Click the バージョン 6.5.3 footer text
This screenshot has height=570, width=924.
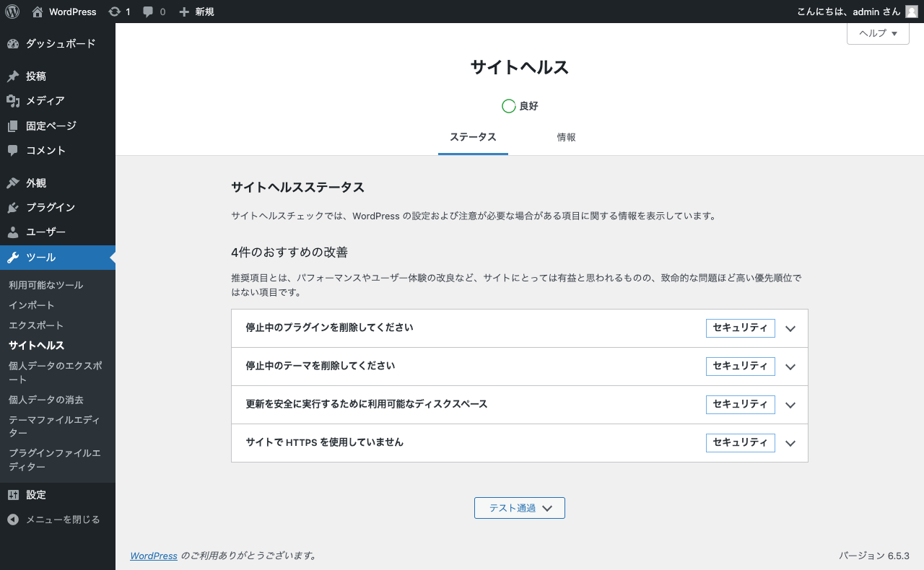pos(874,556)
